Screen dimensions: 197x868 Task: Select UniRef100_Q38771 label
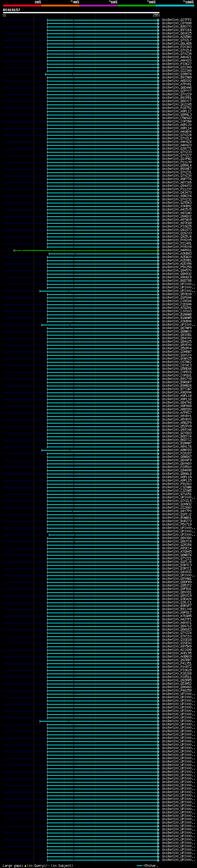pos(177,149)
